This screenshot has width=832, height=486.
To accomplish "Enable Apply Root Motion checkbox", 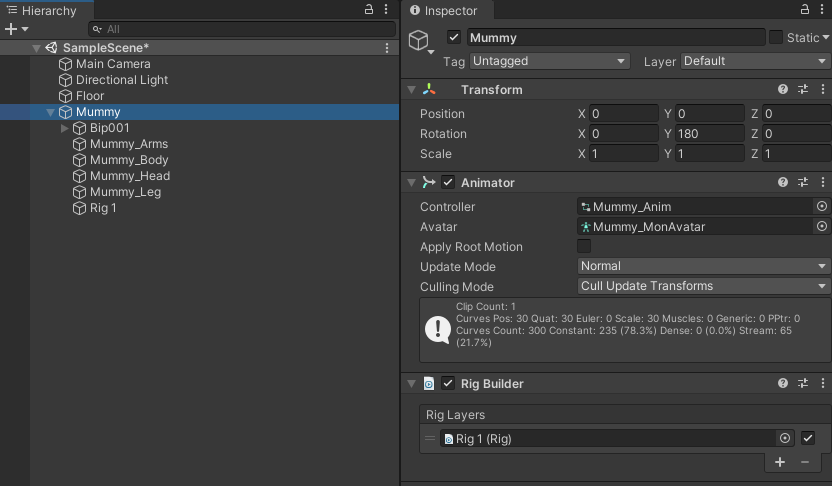I will [584, 246].
